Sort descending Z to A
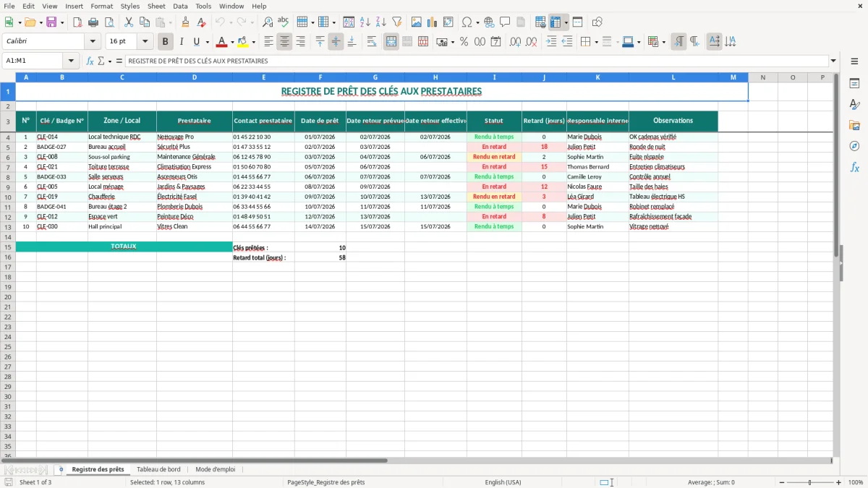 (380, 22)
